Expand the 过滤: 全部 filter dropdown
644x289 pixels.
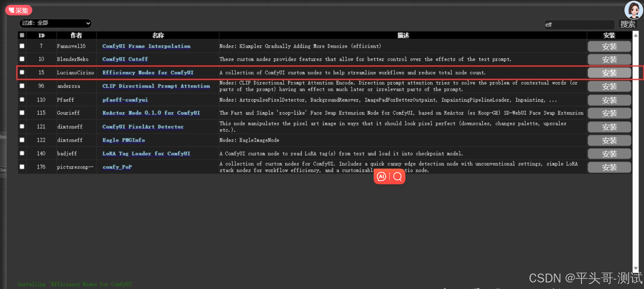[x=55, y=23]
